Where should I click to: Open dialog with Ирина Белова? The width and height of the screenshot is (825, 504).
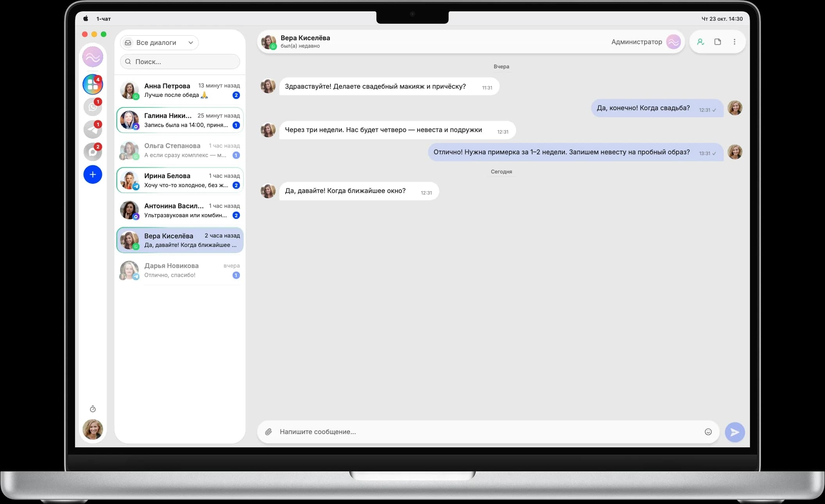pos(180,180)
